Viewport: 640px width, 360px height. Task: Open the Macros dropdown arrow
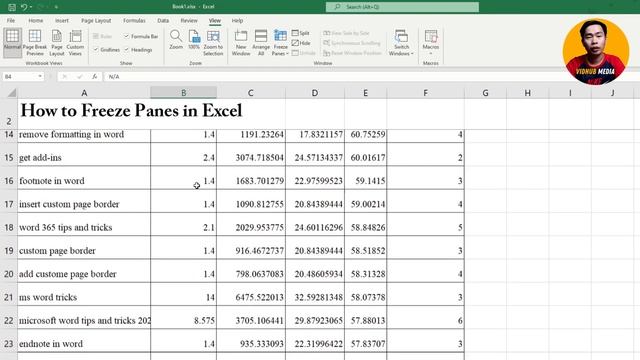(431, 54)
